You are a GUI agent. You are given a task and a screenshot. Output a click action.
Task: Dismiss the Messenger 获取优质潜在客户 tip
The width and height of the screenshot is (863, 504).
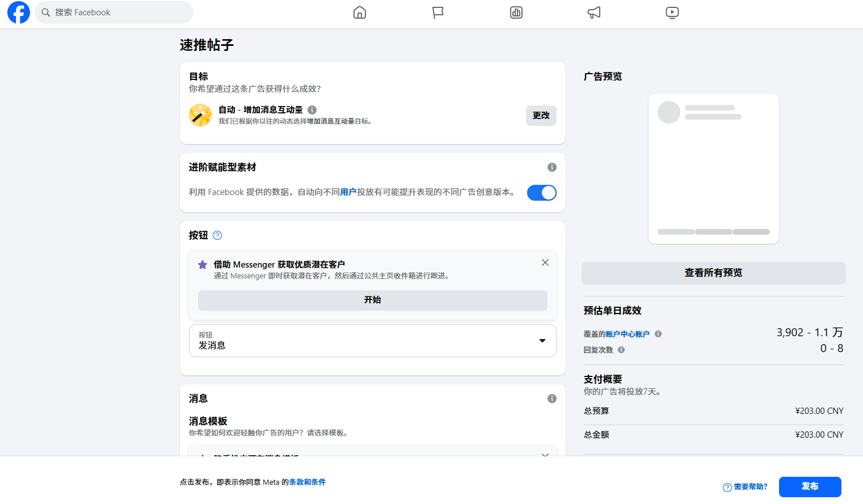(545, 262)
